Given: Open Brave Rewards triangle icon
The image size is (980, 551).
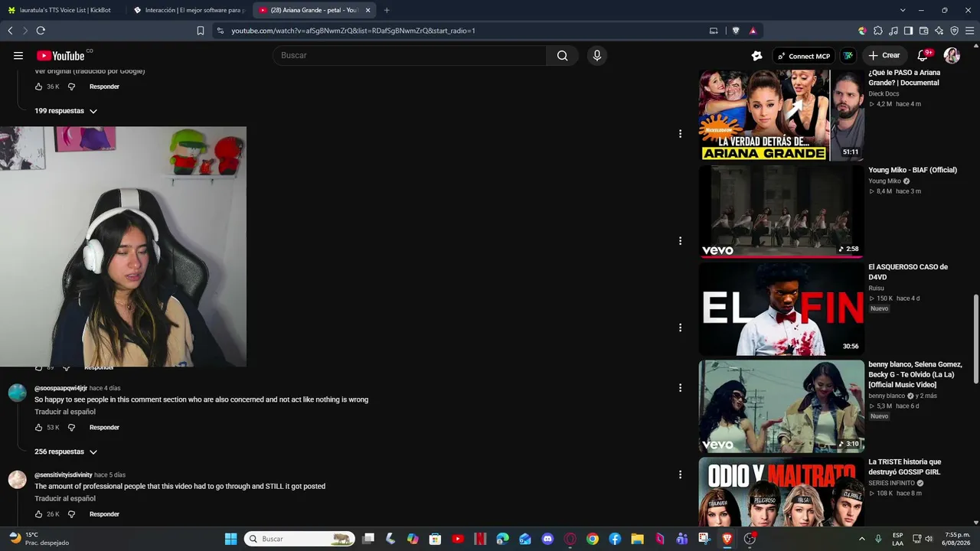Looking at the screenshot, I should (x=753, y=31).
